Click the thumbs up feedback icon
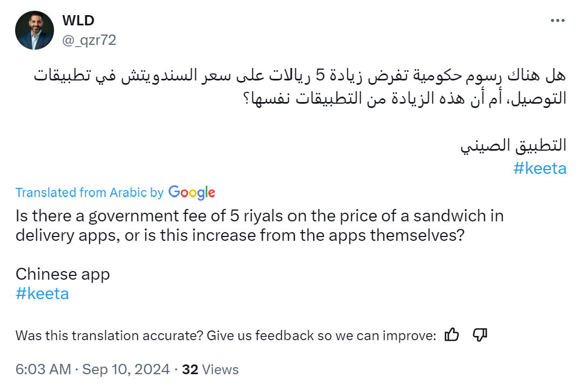The width and height of the screenshot is (580, 392). click(x=451, y=335)
